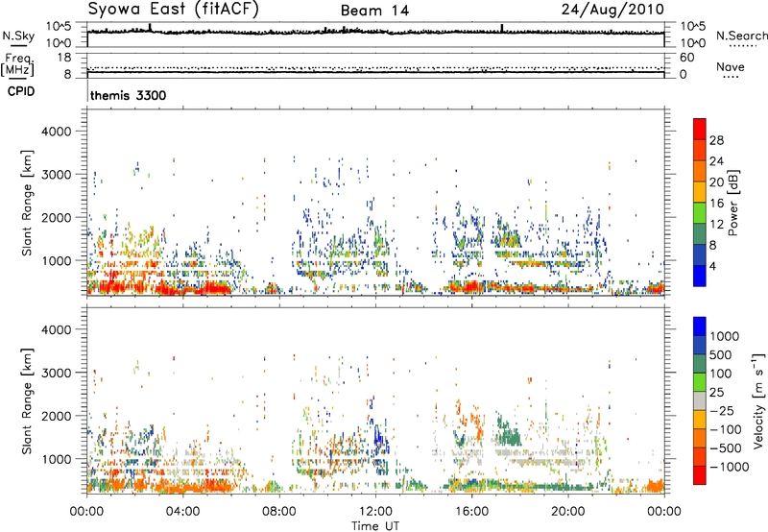Click the 'Time UT' axis label

(x=375, y=526)
